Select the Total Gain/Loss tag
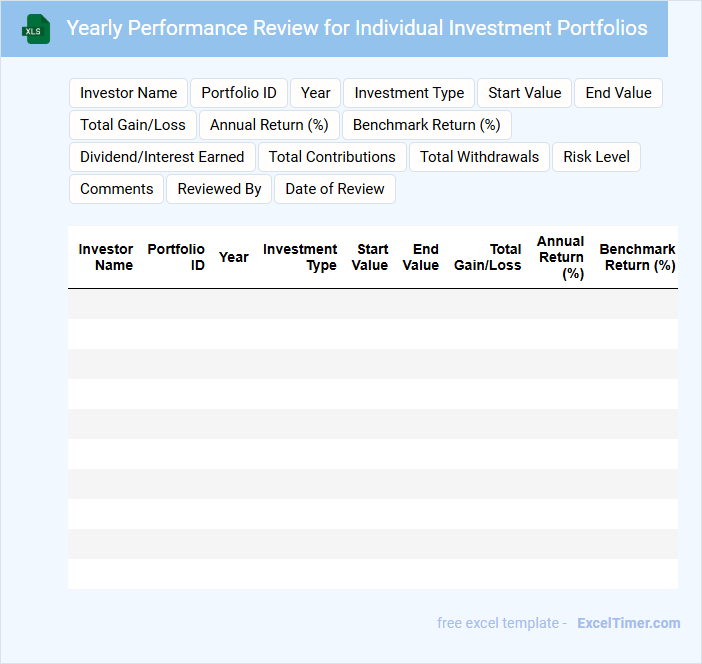Viewport: 702px width, 664px height. (x=133, y=125)
